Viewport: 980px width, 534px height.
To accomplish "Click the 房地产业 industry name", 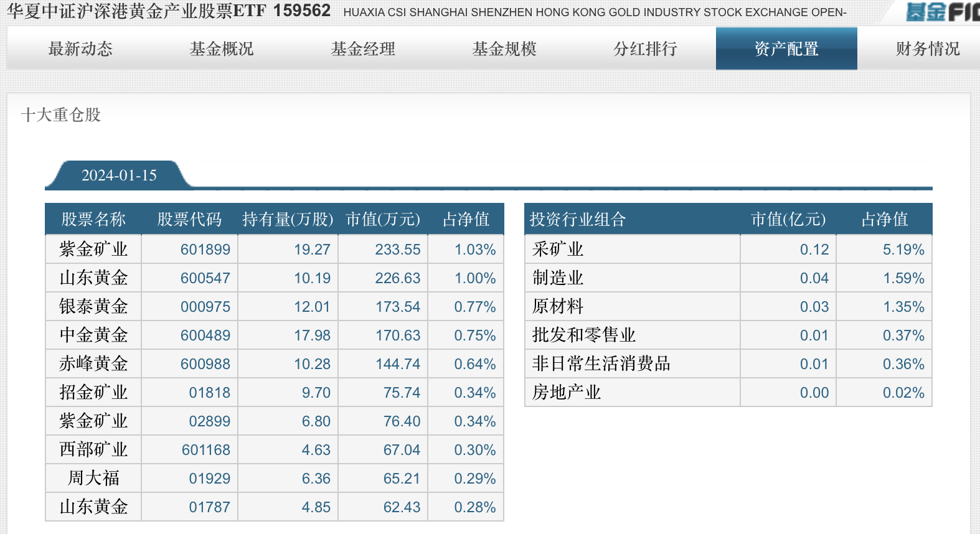I will (567, 393).
